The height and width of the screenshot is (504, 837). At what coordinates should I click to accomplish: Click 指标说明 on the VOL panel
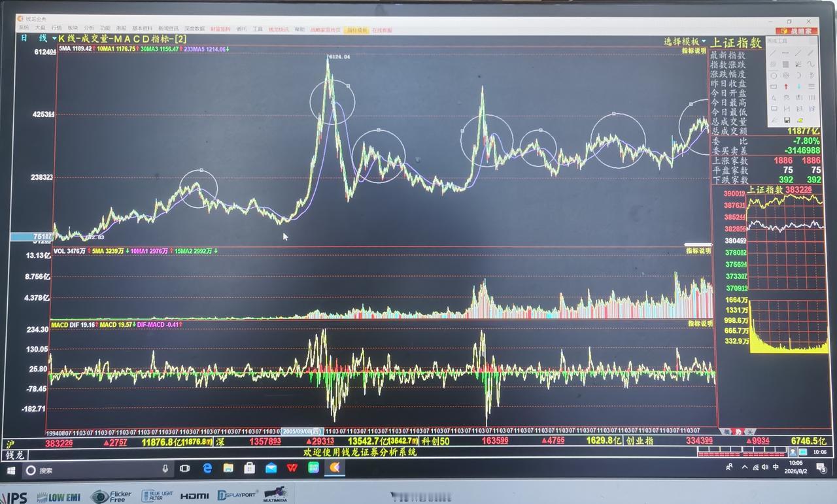(x=698, y=250)
